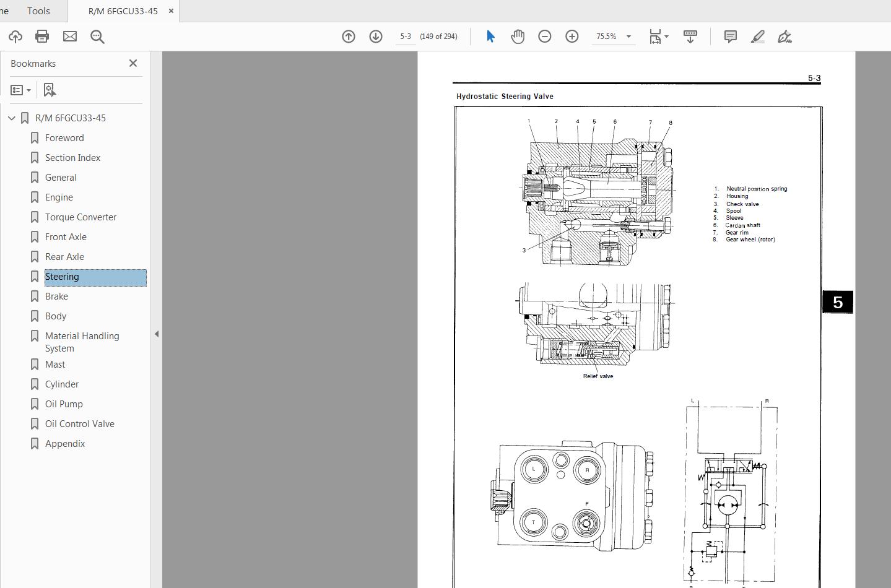Click the Add Comment icon
The image size is (891, 588).
(x=729, y=36)
